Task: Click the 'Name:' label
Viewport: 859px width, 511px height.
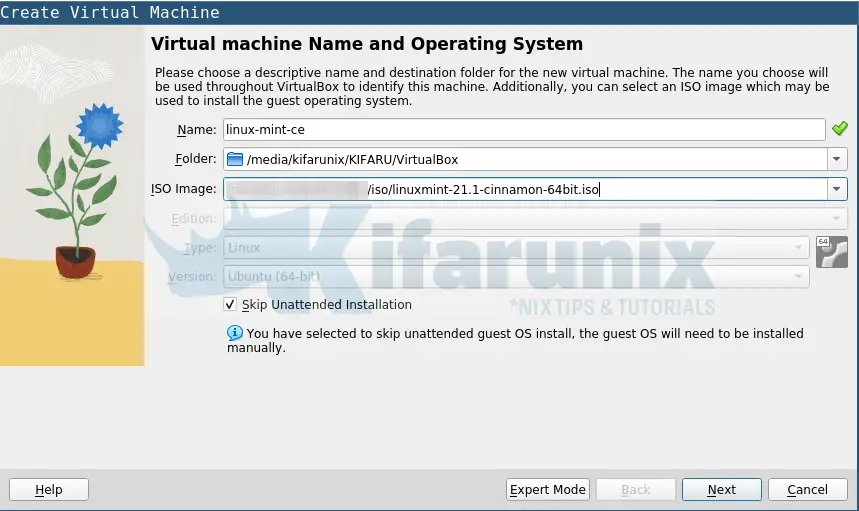Action: (x=197, y=130)
